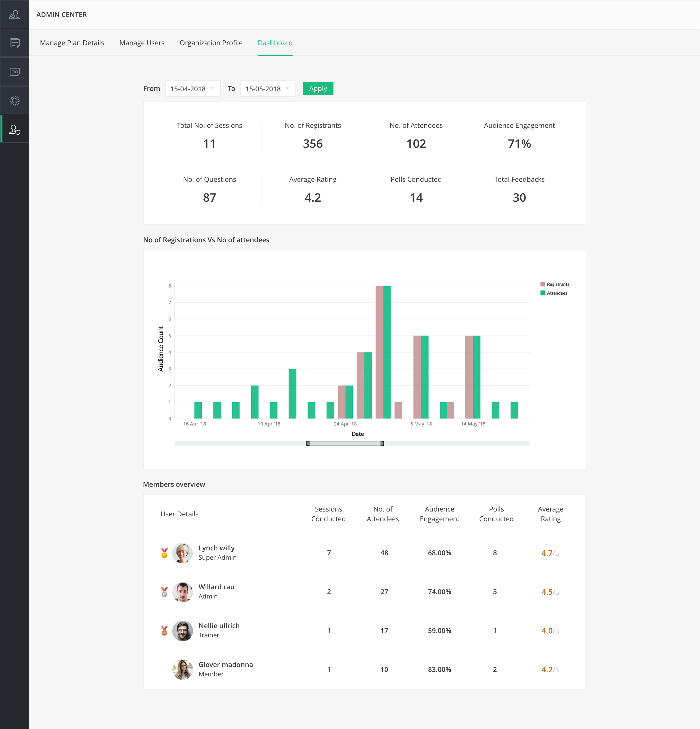This screenshot has height=729, width=700.
Task: Click the Apply button
Action: pyautogui.click(x=318, y=88)
